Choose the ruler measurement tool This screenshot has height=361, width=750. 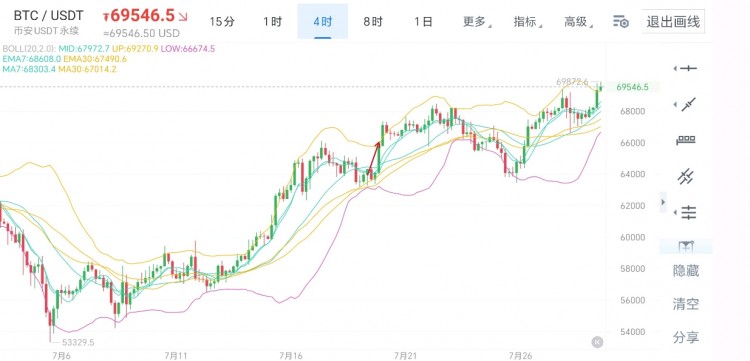pos(686,141)
